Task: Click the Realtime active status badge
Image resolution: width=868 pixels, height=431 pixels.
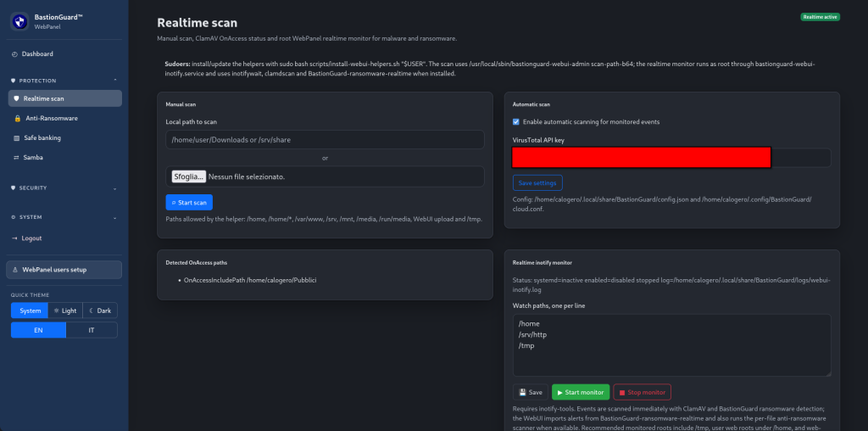Action: pos(821,17)
